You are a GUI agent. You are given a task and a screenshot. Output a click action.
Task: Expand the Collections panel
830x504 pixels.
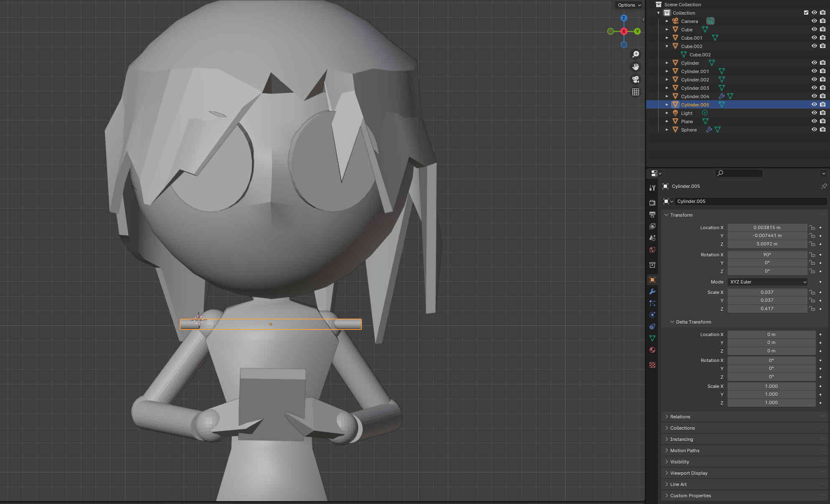[x=682, y=428]
